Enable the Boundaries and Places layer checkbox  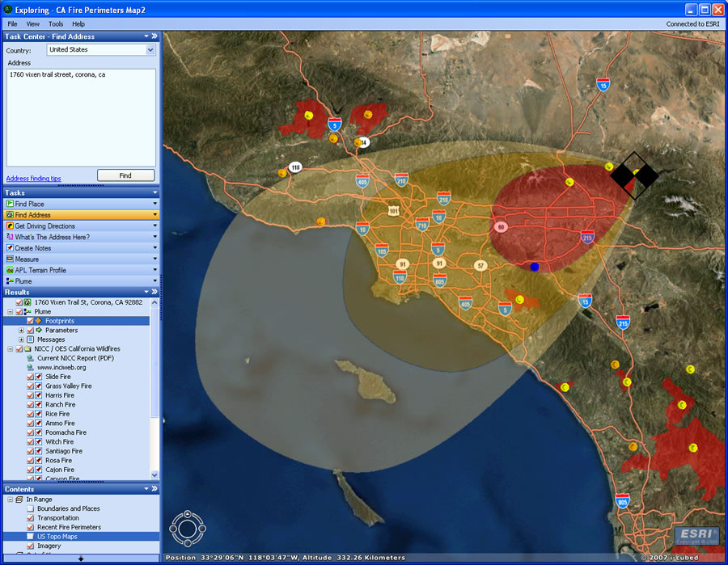(30, 509)
